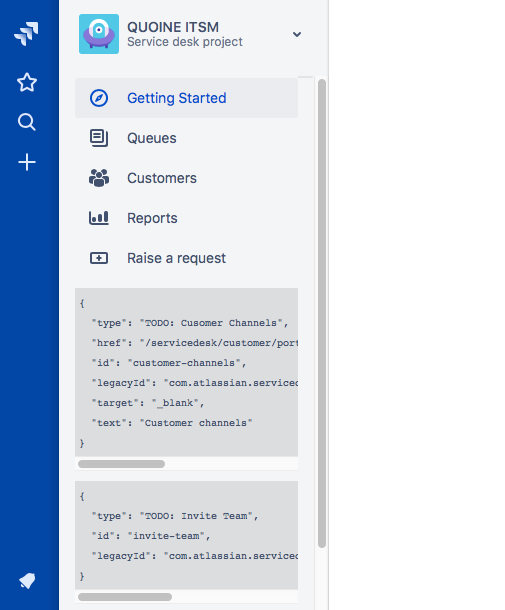The image size is (505, 610).
Task: Open the Reports section
Action: (186, 218)
